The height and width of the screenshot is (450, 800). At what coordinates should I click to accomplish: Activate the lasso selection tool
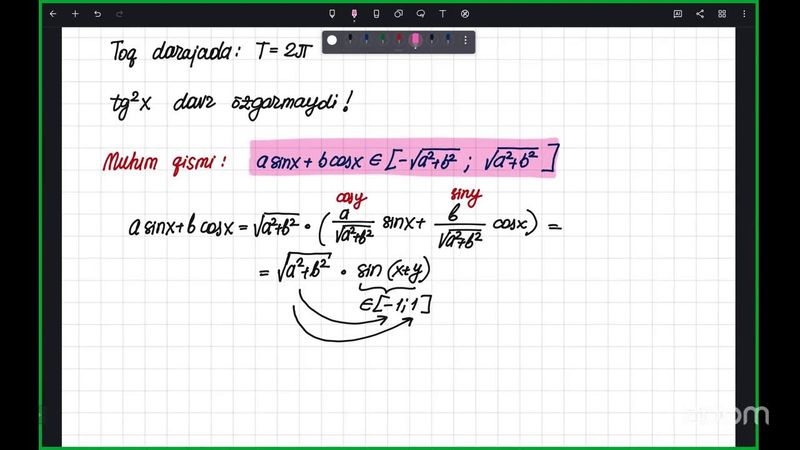[x=420, y=14]
